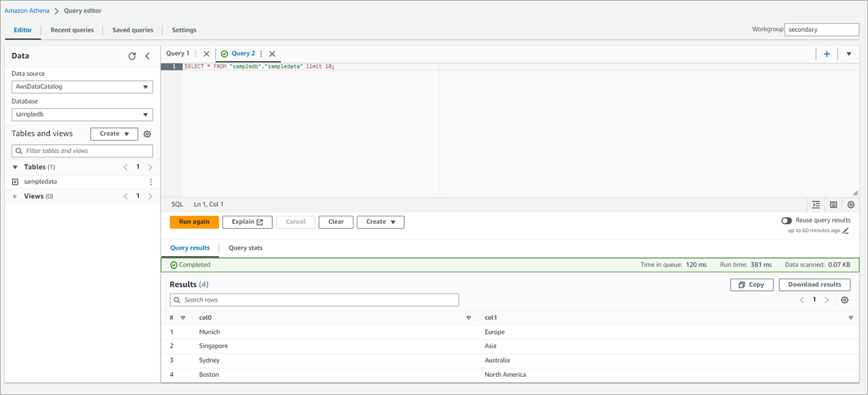
Task: Open Tables and views settings gear
Action: [x=147, y=134]
